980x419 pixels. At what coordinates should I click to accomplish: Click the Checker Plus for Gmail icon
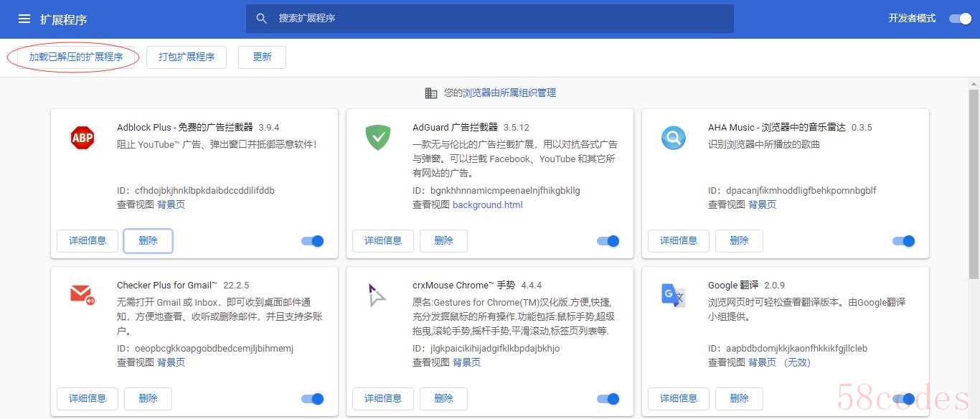(x=83, y=295)
